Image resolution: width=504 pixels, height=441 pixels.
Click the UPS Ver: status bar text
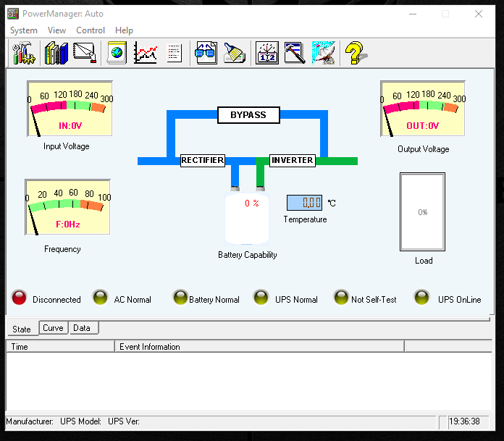[x=124, y=421]
